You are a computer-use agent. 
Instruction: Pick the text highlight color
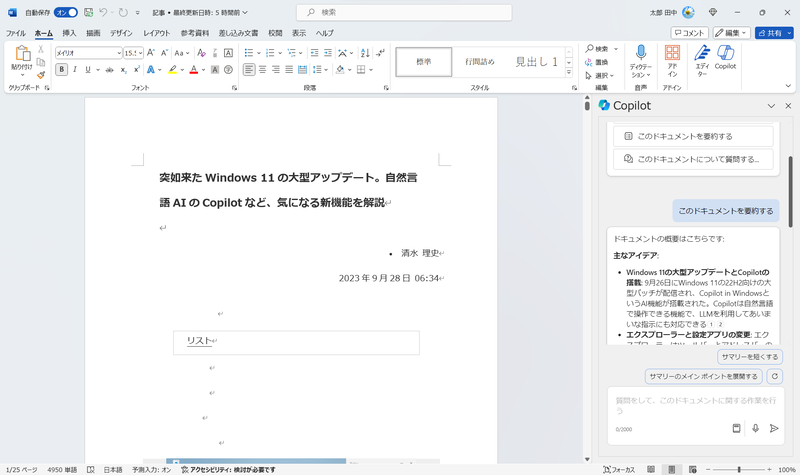coord(173,70)
